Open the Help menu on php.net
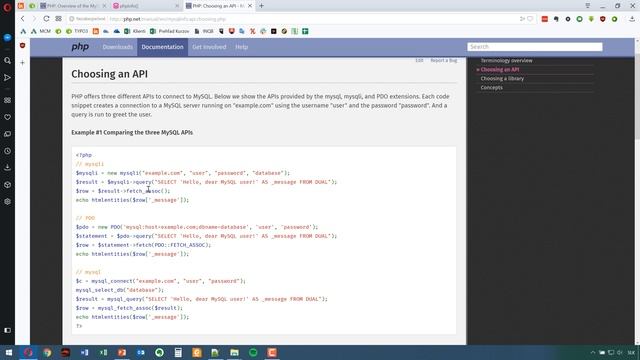Viewport: 640px width, 360px height. click(242, 47)
